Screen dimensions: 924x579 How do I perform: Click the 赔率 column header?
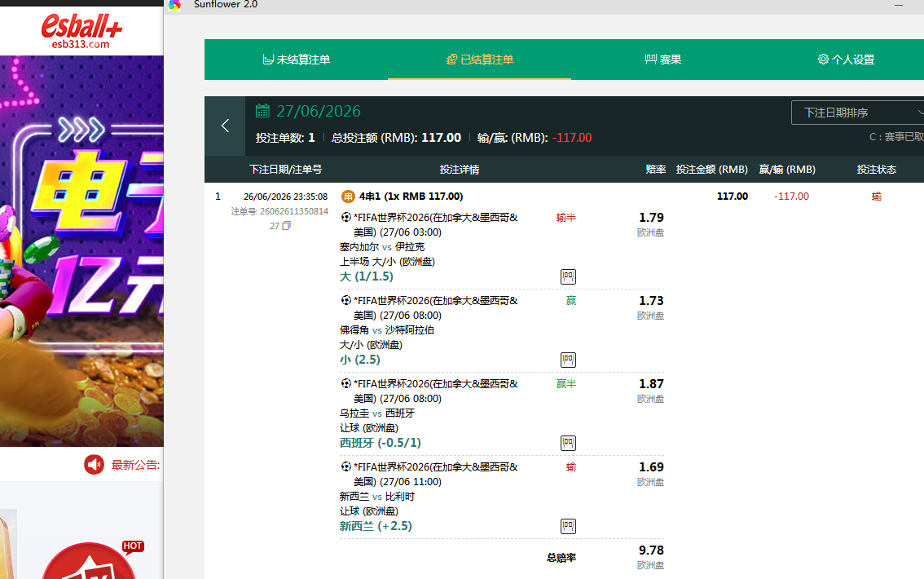656,170
